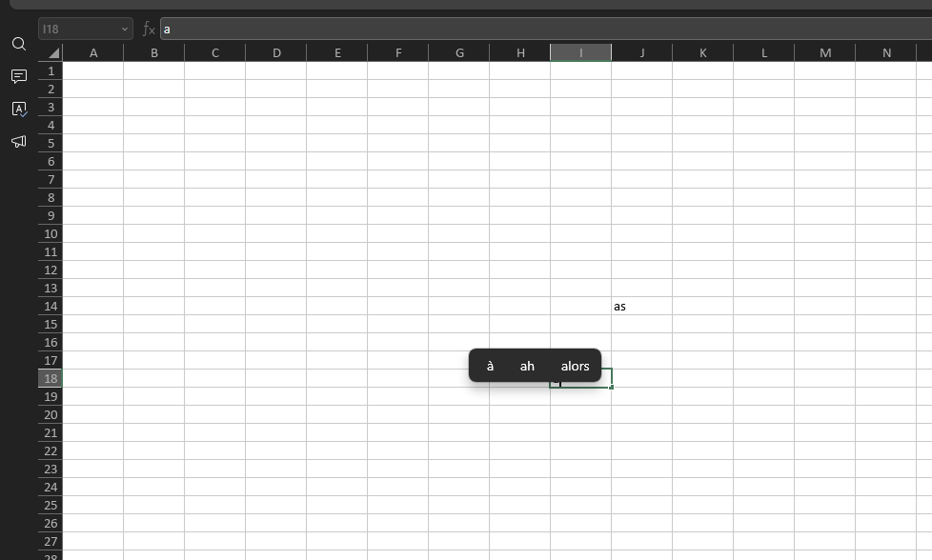Open the Search tool in the sidebar
932x560 pixels.
pyautogui.click(x=18, y=44)
